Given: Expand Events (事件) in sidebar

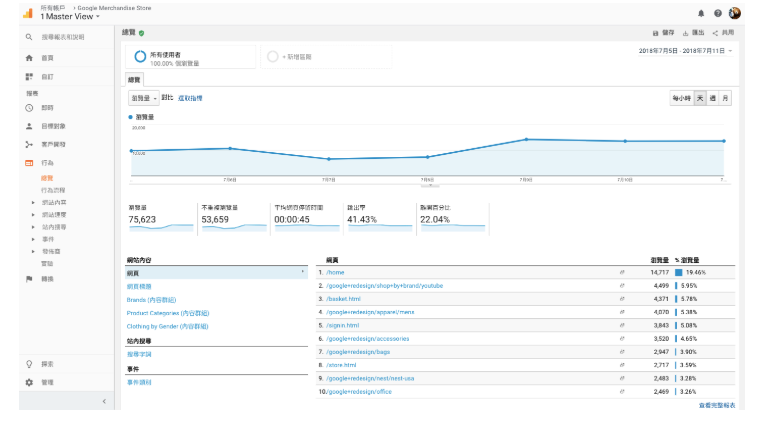Looking at the screenshot, I should pos(33,239).
